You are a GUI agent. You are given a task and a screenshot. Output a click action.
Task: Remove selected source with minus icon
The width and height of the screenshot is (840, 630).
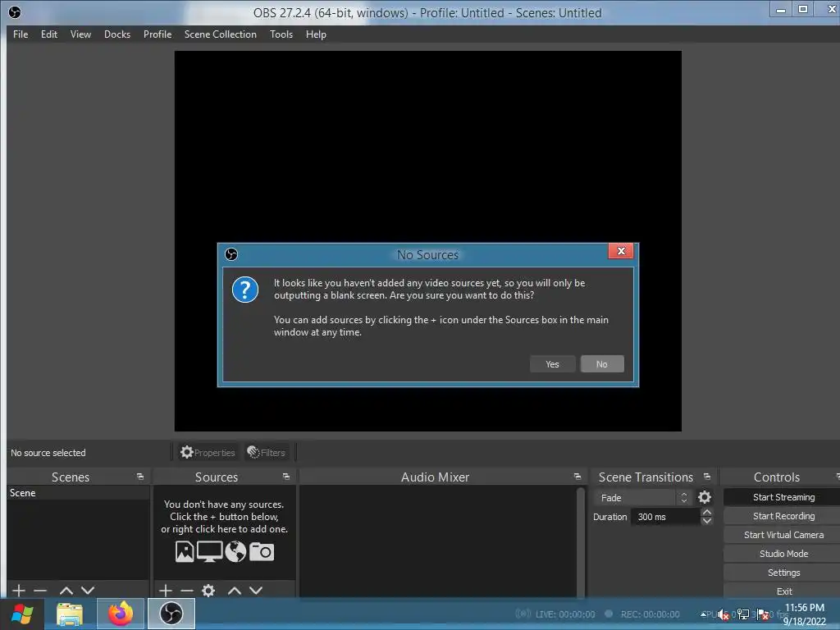point(187,591)
